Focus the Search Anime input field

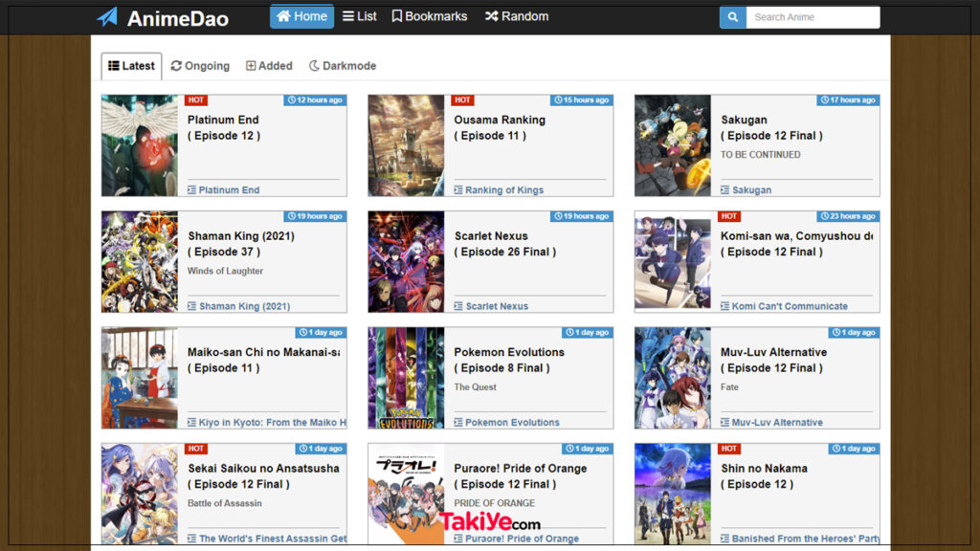tap(813, 17)
